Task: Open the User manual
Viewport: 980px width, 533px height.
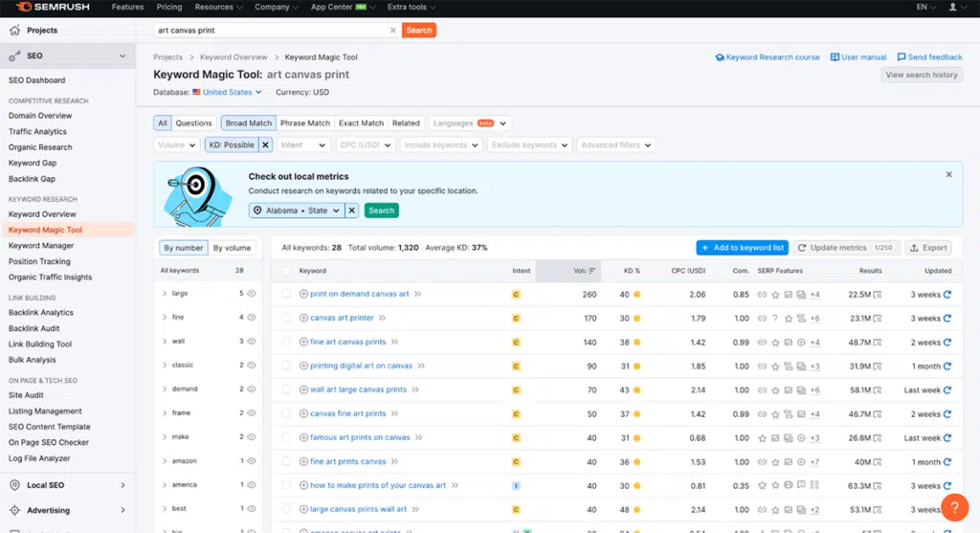Action: [857, 56]
